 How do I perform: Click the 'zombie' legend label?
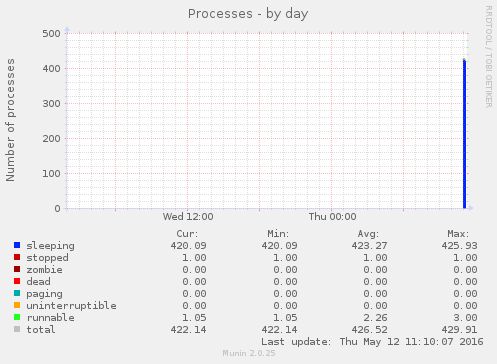[44, 270]
